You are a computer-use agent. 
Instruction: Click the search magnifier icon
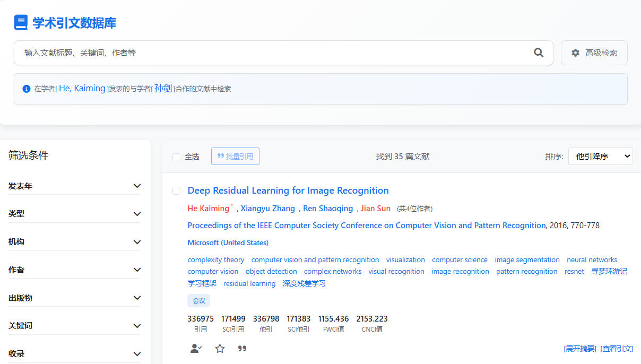(539, 53)
